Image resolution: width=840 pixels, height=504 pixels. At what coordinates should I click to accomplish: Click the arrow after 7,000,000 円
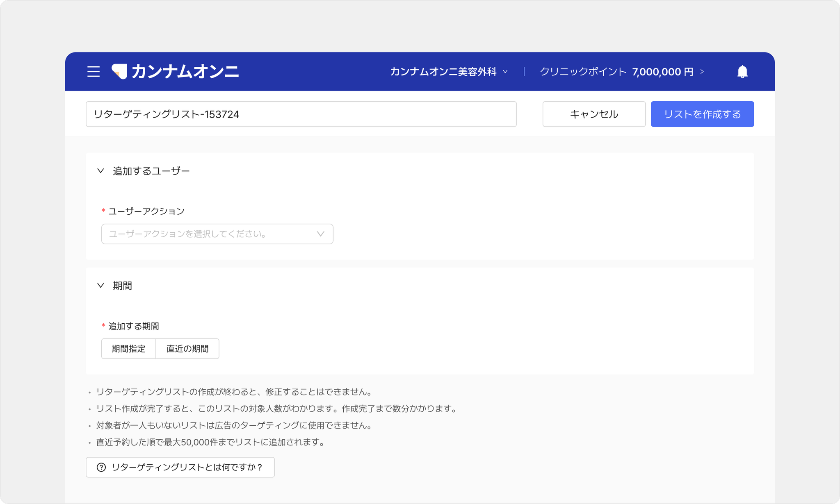(702, 72)
